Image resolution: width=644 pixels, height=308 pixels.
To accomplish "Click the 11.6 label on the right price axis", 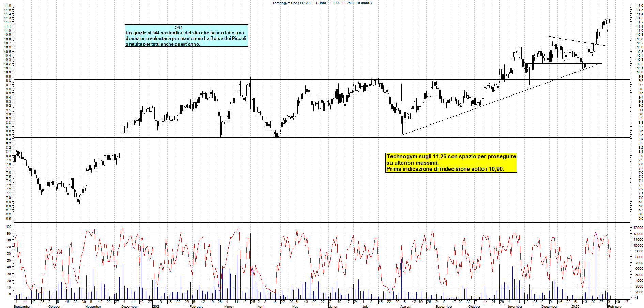I will [x=640, y=5].
